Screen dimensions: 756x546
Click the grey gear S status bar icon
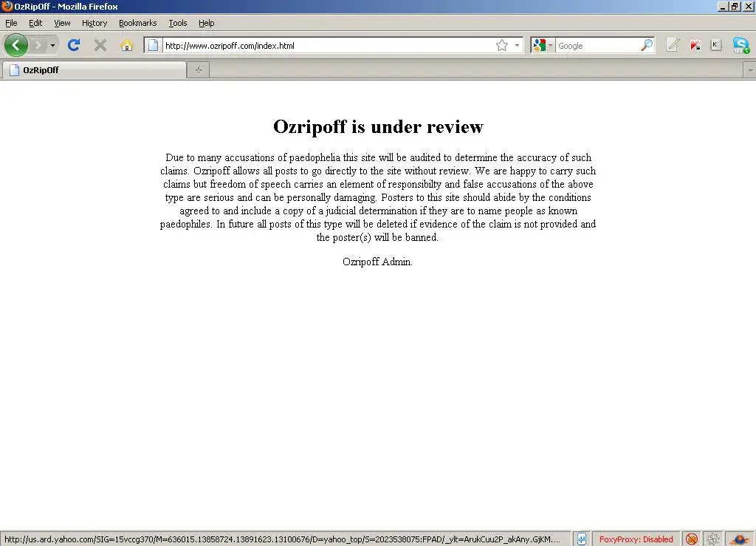click(712, 539)
